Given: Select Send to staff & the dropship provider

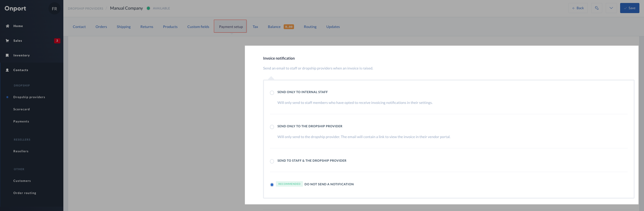Looking at the screenshot, I should [272, 161].
